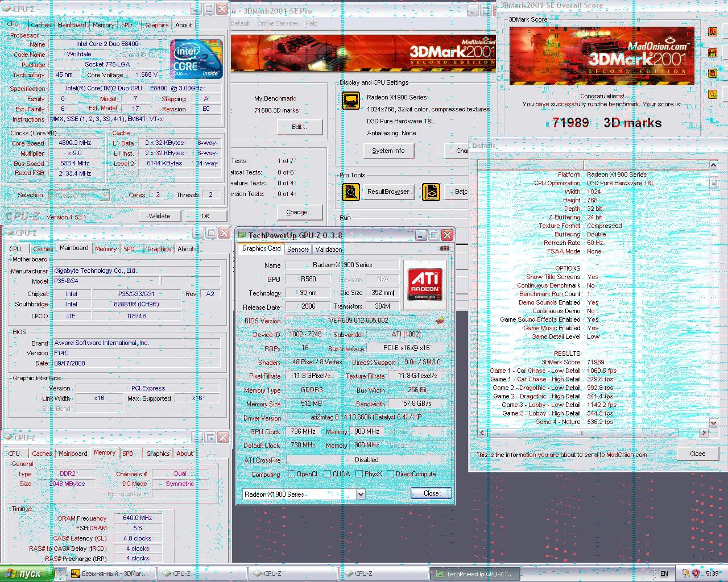Open the Radeon X1900 Series dropdown in GPU-Z

[x=360, y=494]
